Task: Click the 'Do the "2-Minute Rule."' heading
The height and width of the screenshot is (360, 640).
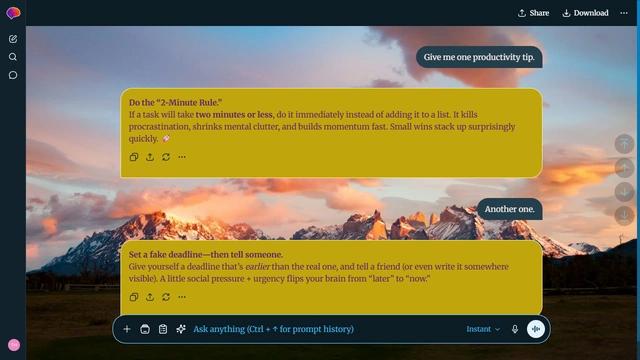Action: [176, 102]
